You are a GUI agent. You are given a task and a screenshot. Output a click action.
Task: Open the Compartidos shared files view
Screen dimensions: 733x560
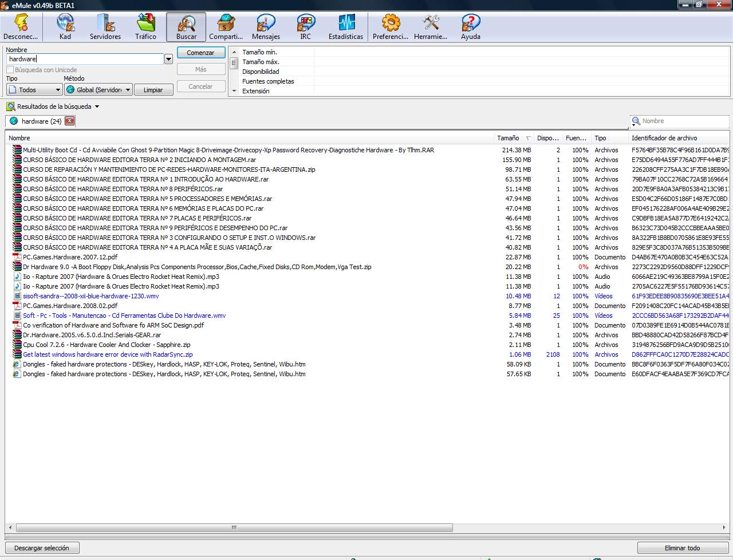pos(226,27)
